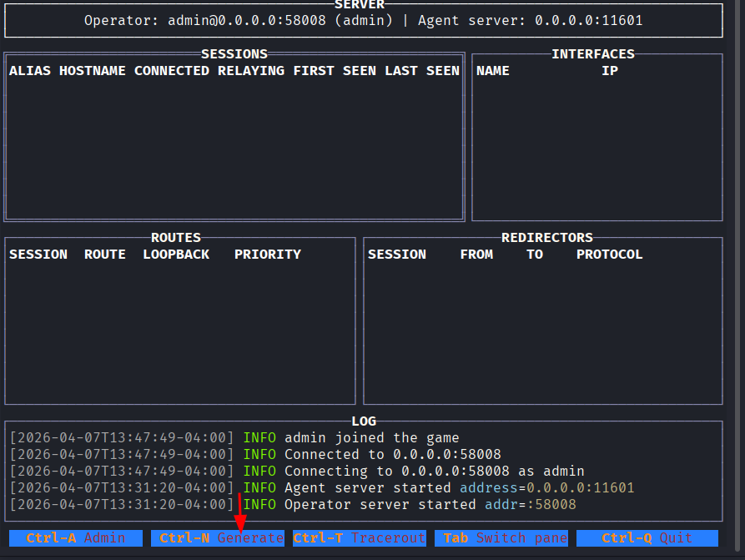Focus the ROUTES pane title
This screenshot has width=745, height=560.
click(x=176, y=238)
